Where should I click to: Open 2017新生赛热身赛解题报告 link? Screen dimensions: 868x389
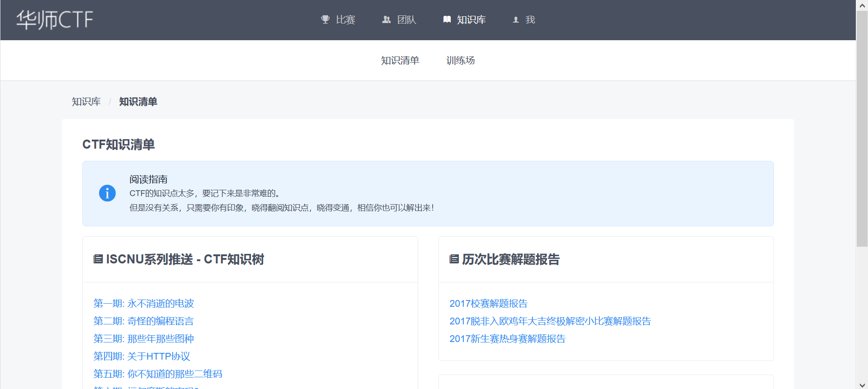coord(507,339)
